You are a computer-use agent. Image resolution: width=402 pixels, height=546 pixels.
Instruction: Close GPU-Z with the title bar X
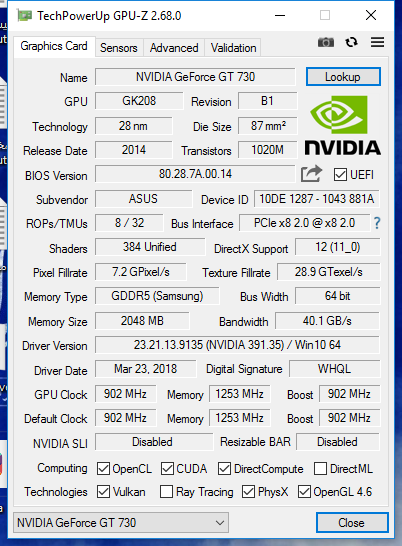pyautogui.click(x=371, y=15)
